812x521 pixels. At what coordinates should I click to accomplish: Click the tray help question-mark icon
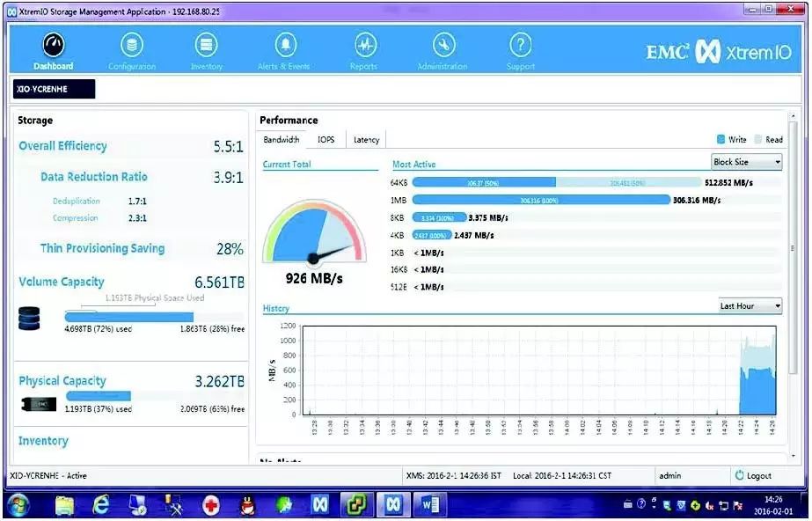pyautogui.click(x=641, y=504)
